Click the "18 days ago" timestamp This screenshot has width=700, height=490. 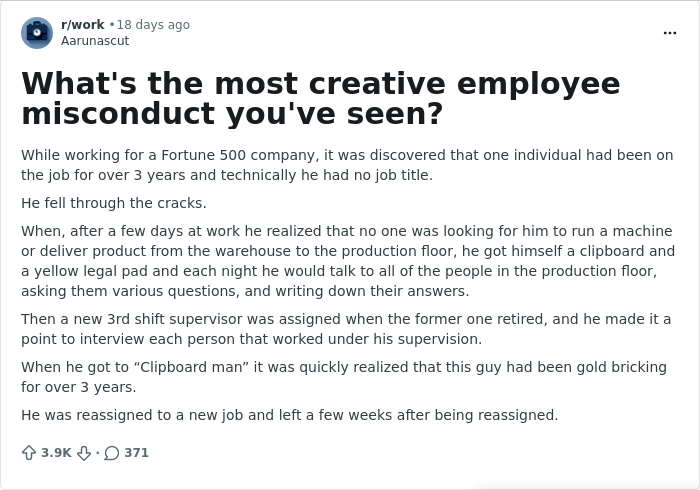[x=153, y=25]
